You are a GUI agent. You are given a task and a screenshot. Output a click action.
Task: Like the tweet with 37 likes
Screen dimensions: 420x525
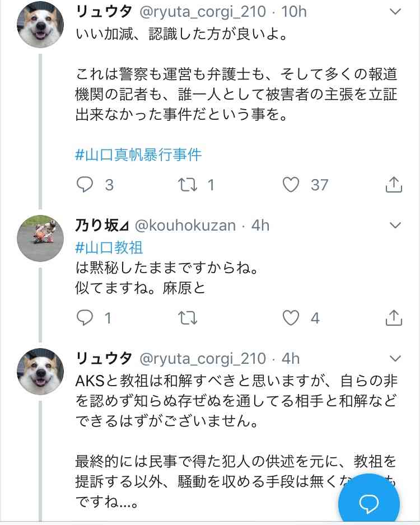(291, 184)
